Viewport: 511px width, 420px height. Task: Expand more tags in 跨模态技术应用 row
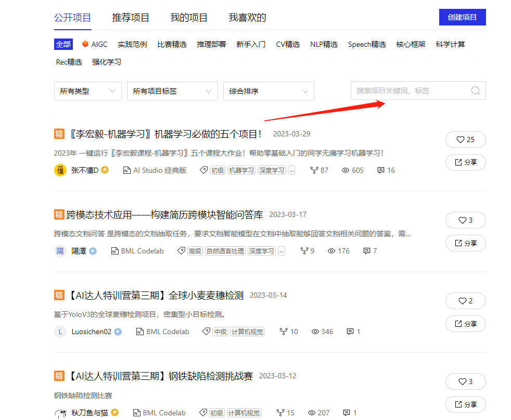coord(282,251)
